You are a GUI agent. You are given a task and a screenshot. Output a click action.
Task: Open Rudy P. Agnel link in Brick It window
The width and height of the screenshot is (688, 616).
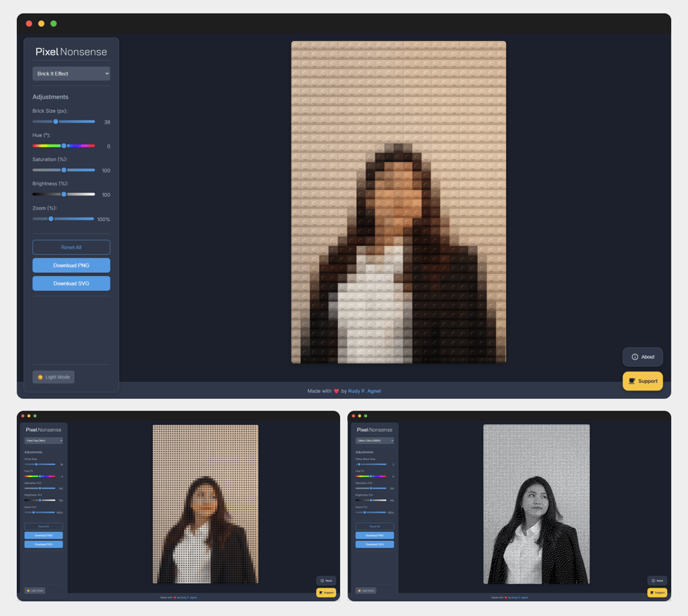[x=364, y=391]
